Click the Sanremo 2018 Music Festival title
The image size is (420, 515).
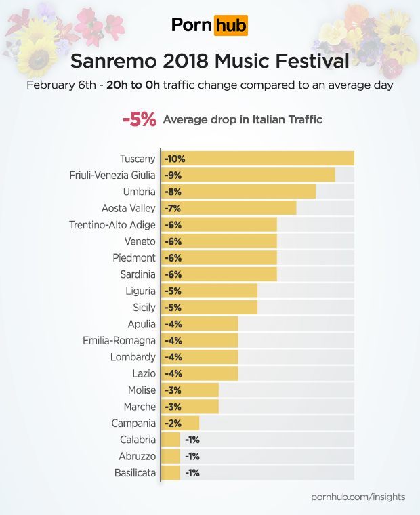pyautogui.click(x=209, y=62)
